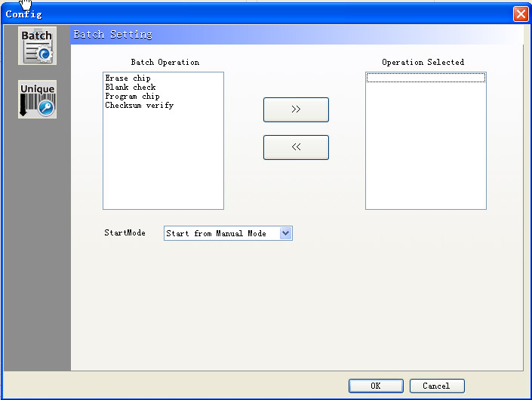Dismiss dialog with the Cancel button
This screenshot has height=400, width=532.
coord(437,386)
